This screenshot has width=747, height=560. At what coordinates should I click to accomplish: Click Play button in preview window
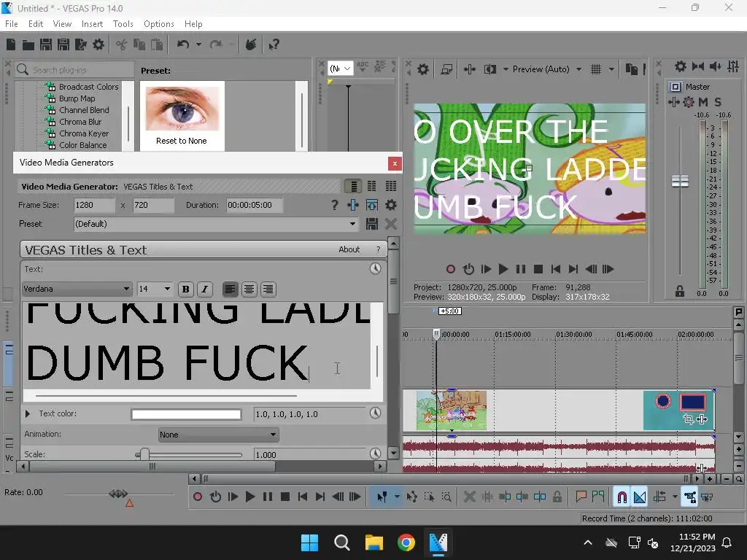tap(503, 270)
